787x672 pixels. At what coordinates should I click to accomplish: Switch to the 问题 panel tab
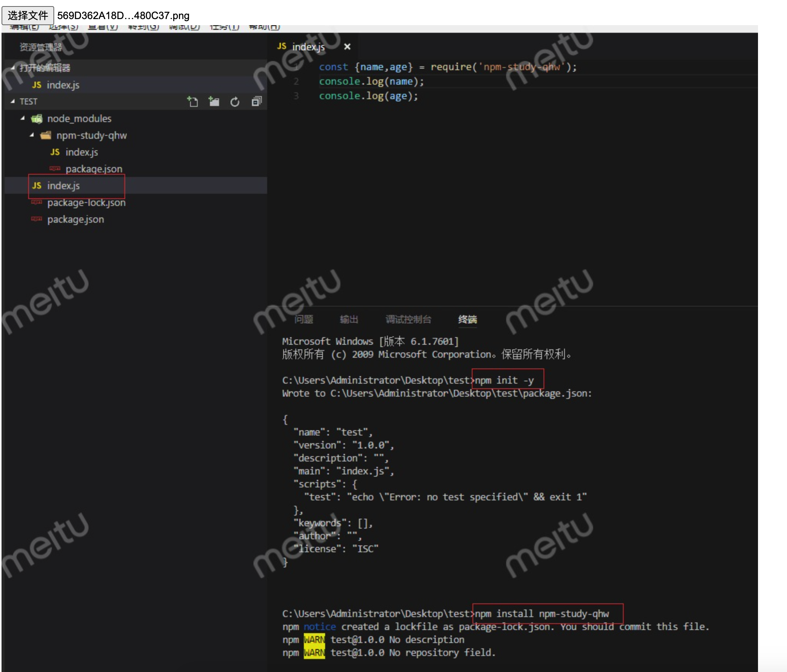click(303, 319)
